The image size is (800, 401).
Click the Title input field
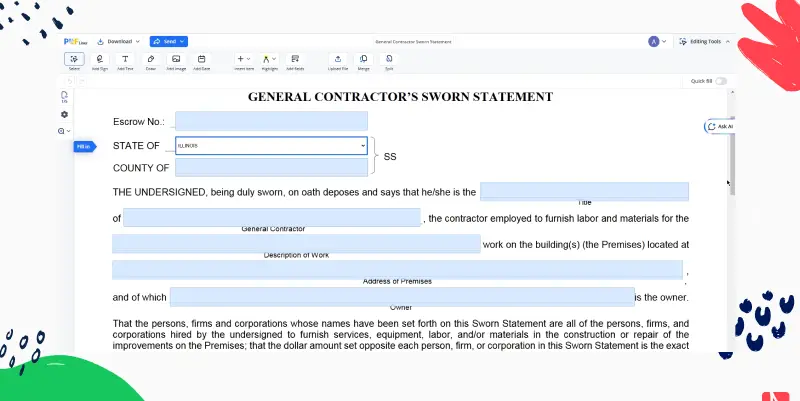click(x=584, y=191)
